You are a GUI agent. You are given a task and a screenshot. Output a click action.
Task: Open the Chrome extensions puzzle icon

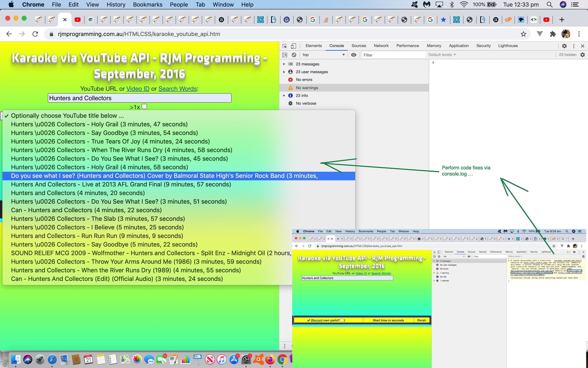coord(553,34)
